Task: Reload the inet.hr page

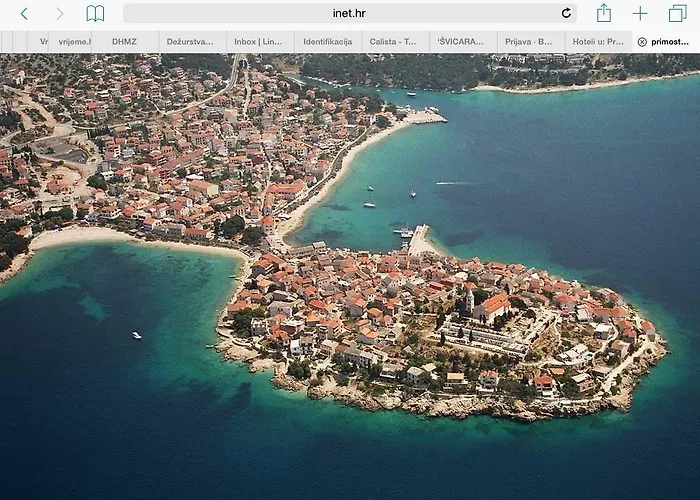Action: [x=566, y=14]
